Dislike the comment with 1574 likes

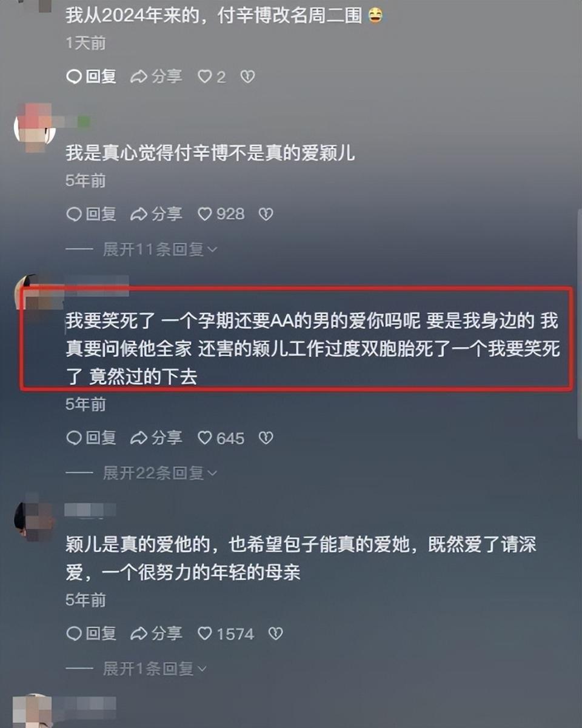[275, 634]
